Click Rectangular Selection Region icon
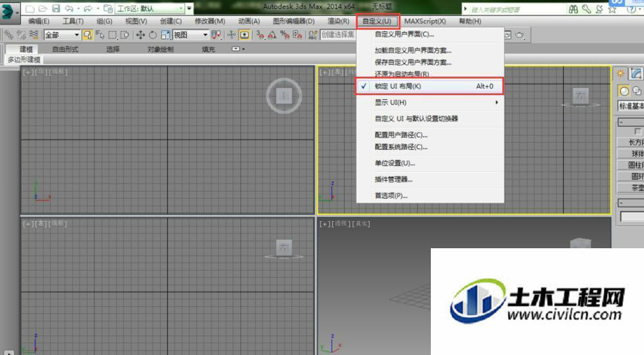This screenshot has width=644, height=355. click(x=113, y=35)
